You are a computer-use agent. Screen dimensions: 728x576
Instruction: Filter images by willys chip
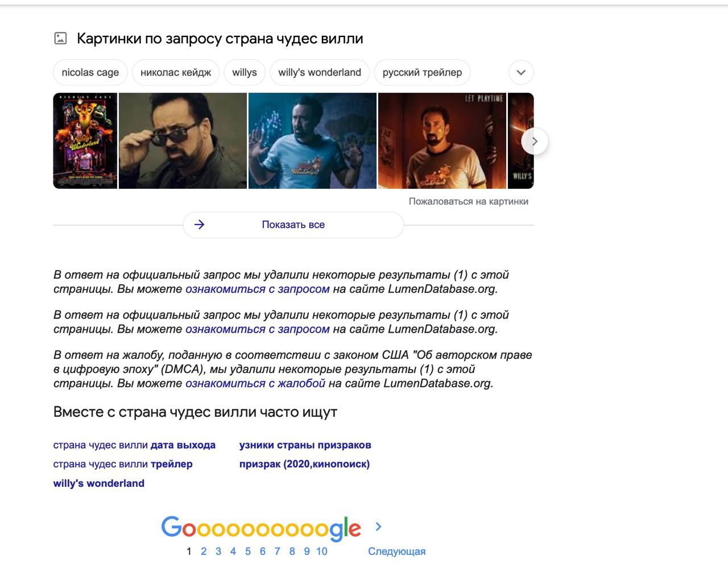coord(245,73)
